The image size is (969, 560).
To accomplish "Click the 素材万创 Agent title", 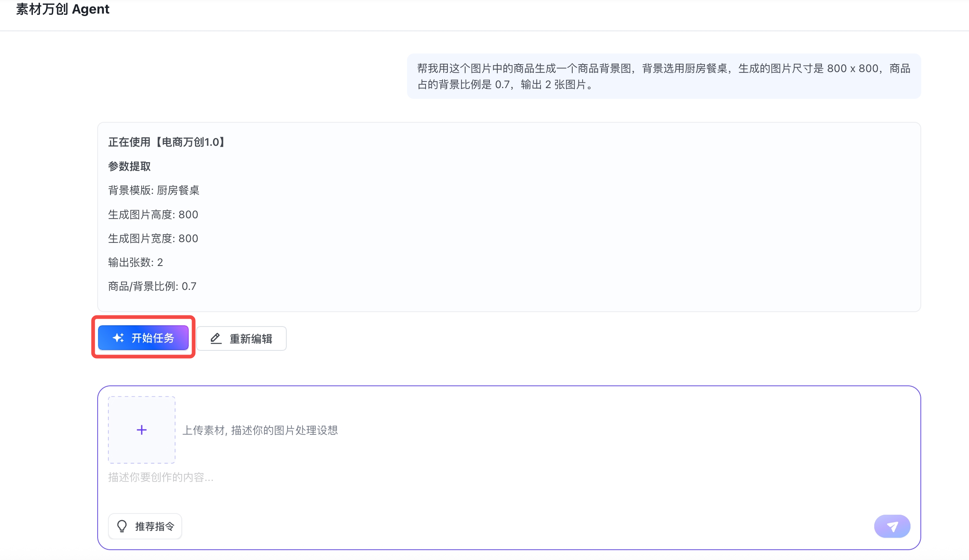I will tap(63, 9).
